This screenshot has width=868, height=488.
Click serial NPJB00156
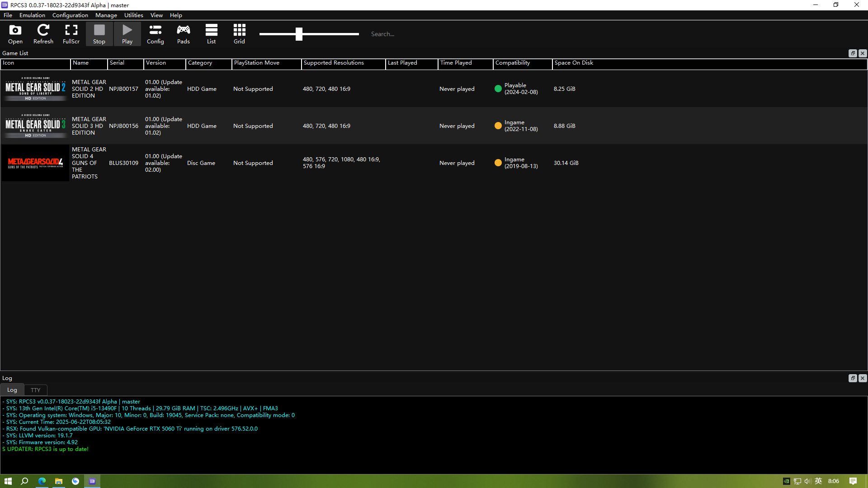123,126
